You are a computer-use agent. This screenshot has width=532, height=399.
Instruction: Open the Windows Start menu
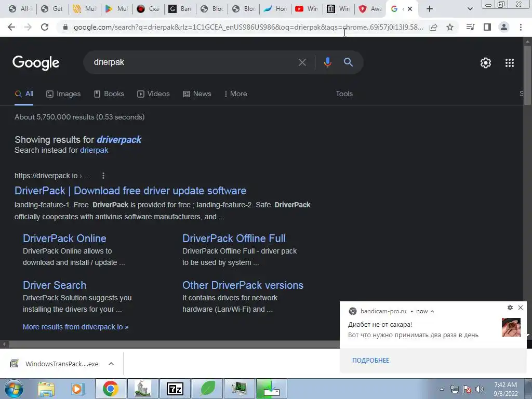click(x=14, y=389)
